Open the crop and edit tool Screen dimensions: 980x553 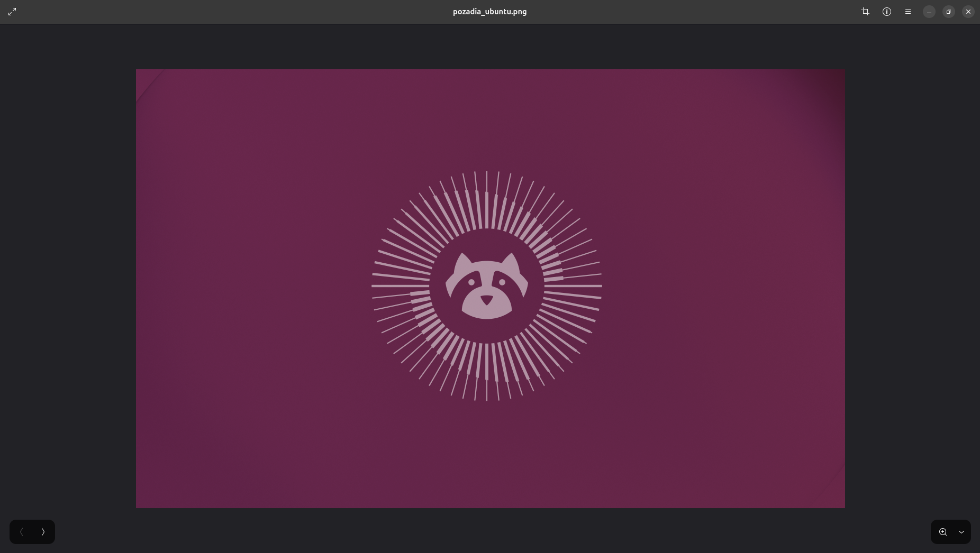[x=866, y=12]
